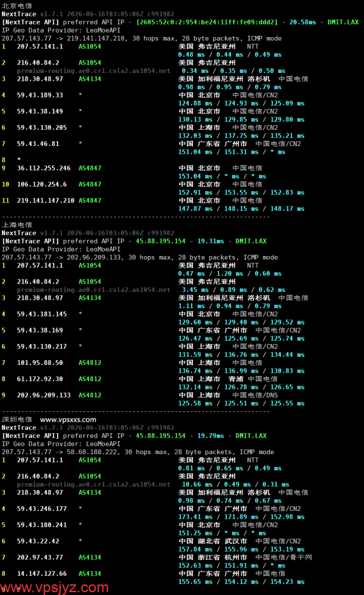Click first premium-routing.ae0.cr1.csla2.as1054.net hostname
Screen dimensions: 364x595
coord(94,71)
